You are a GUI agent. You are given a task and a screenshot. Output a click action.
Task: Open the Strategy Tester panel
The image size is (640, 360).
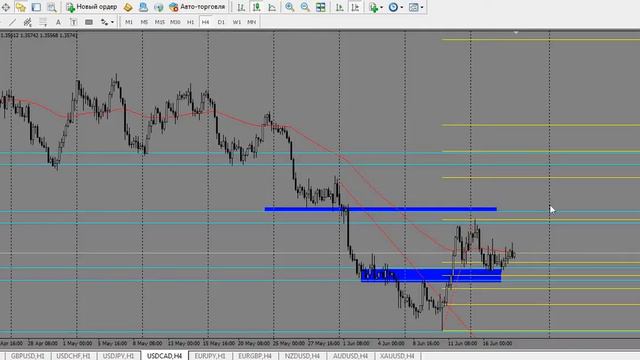coord(52,7)
